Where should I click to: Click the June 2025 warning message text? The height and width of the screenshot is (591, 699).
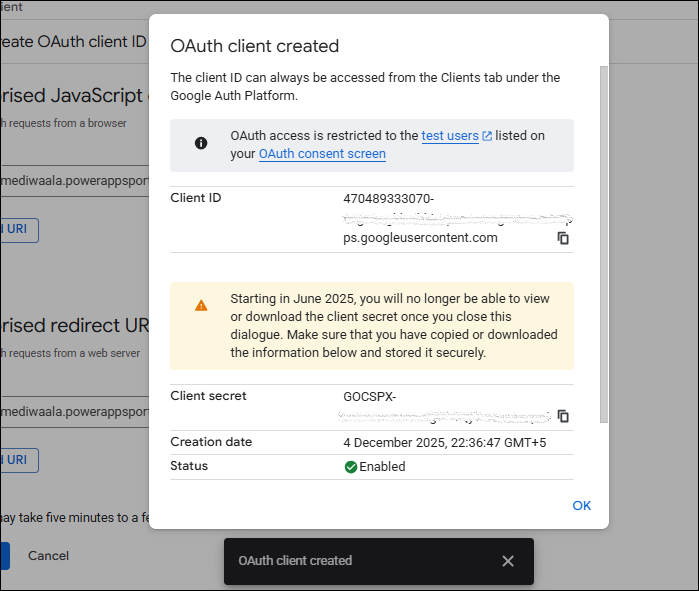pyautogui.click(x=394, y=326)
